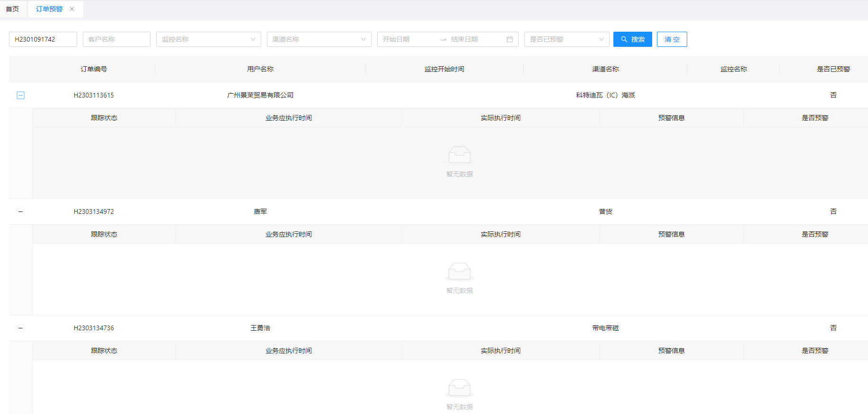
Task: Select the 订单预警 tab
Action: pyautogui.click(x=49, y=9)
